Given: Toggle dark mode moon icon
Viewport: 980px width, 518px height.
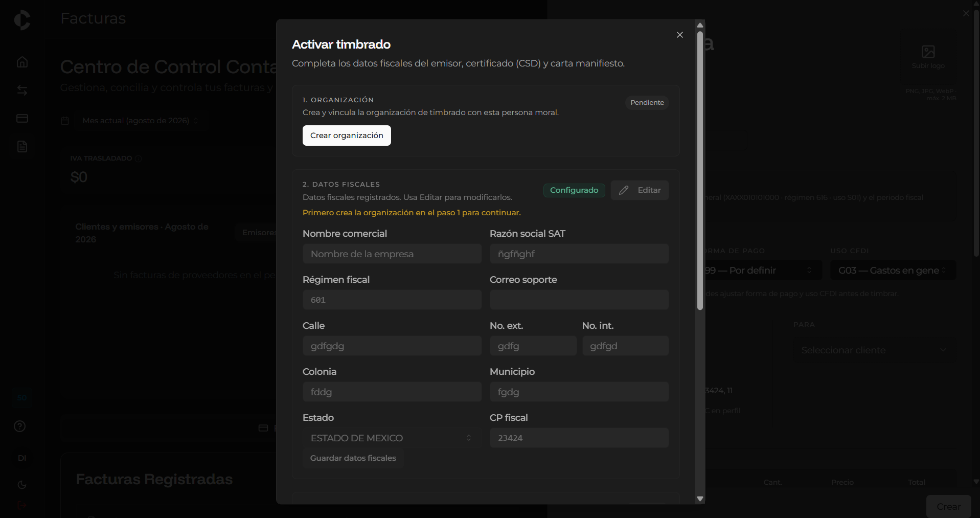Looking at the screenshot, I should coord(22,485).
